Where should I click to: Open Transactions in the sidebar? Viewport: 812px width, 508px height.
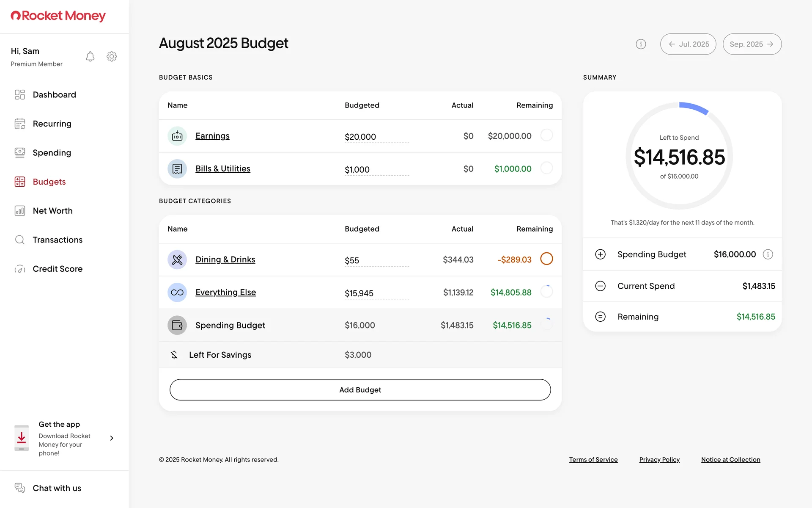click(58, 240)
